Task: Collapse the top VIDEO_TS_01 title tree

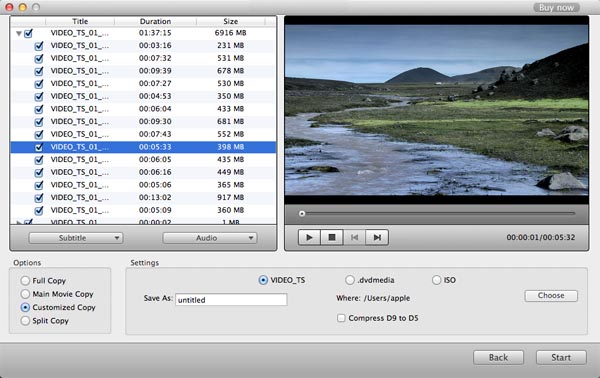Action: click(x=18, y=34)
